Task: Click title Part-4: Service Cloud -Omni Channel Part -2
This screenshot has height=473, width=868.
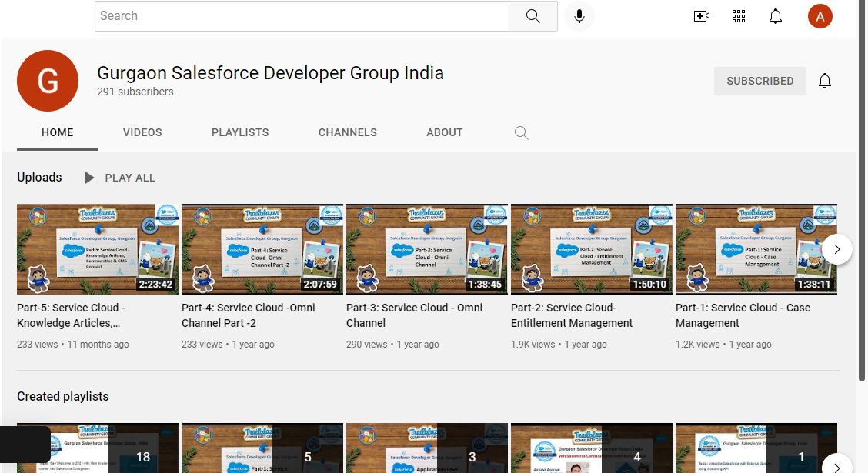Action: tap(249, 315)
